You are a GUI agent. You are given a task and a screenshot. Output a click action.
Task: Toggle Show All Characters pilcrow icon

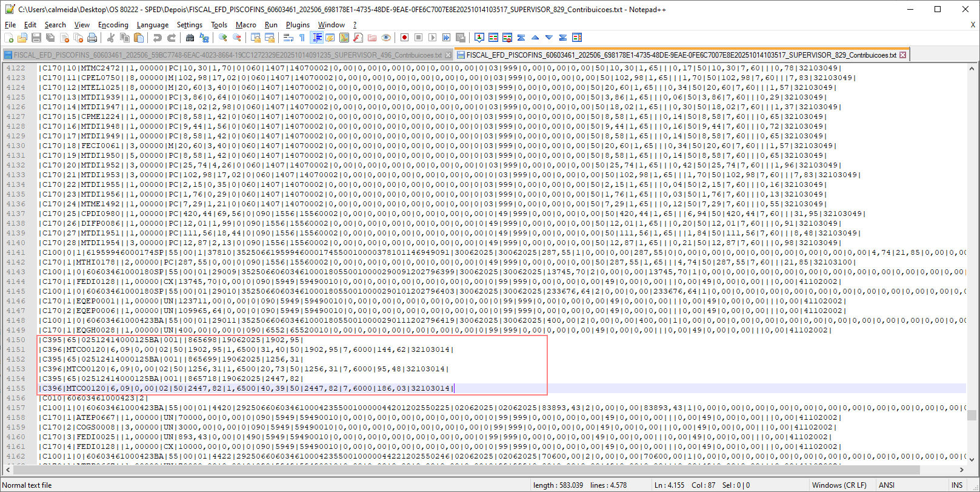pos(302,38)
